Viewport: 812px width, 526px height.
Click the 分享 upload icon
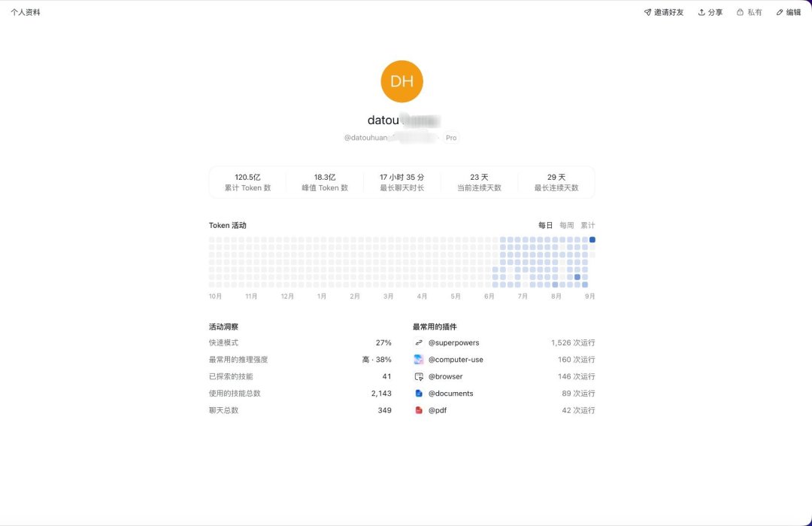click(701, 13)
